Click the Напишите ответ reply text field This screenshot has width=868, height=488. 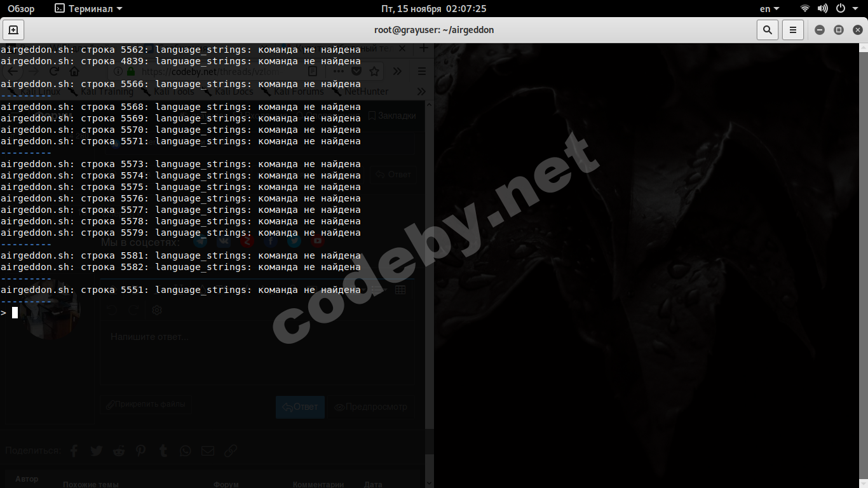[x=257, y=353]
